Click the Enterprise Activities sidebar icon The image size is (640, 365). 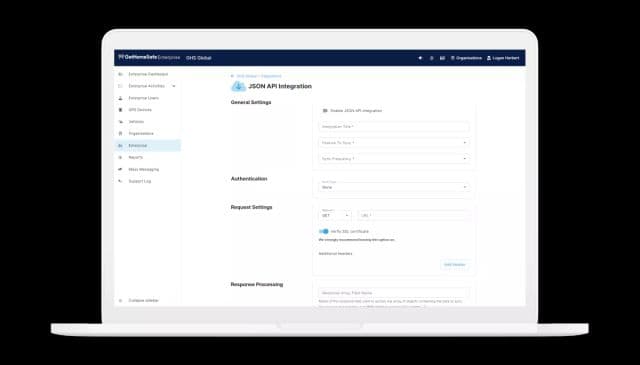tap(120, 86)
